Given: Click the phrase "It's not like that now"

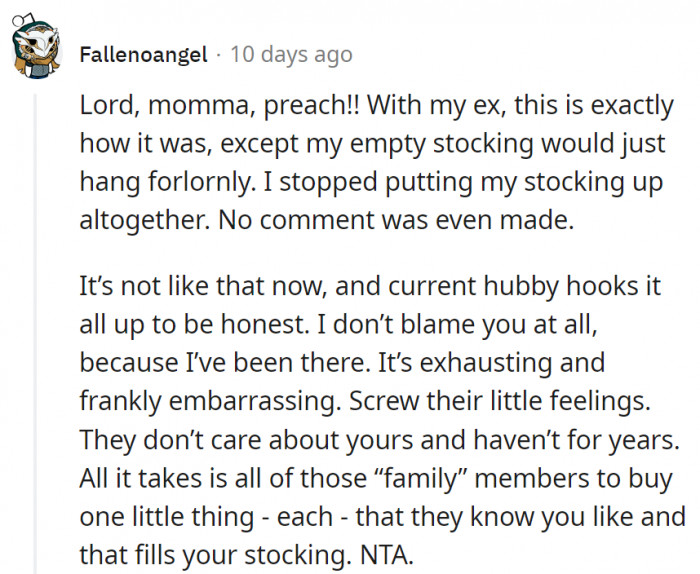Looking at the screenshot, I should coord(190,287).
